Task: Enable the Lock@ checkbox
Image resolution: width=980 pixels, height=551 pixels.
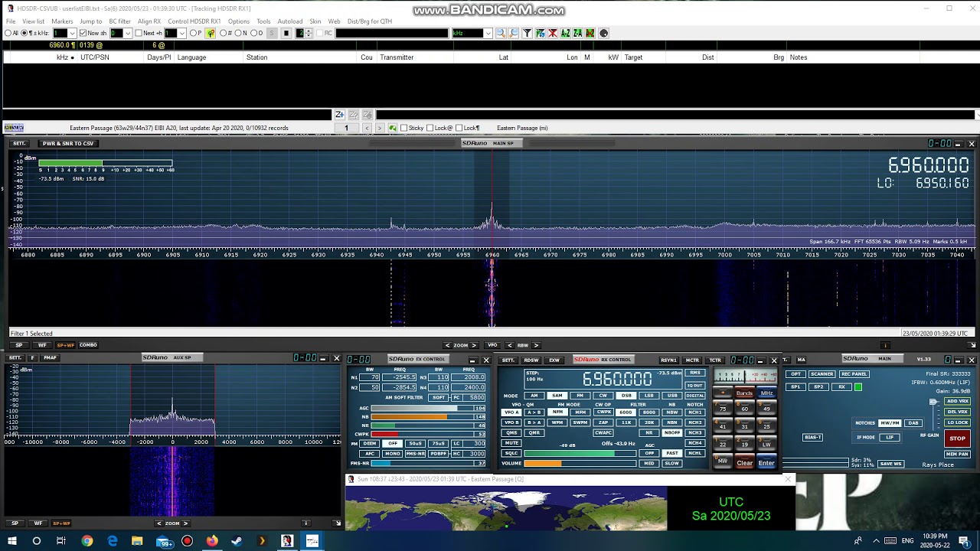Action: click(430, 128)
